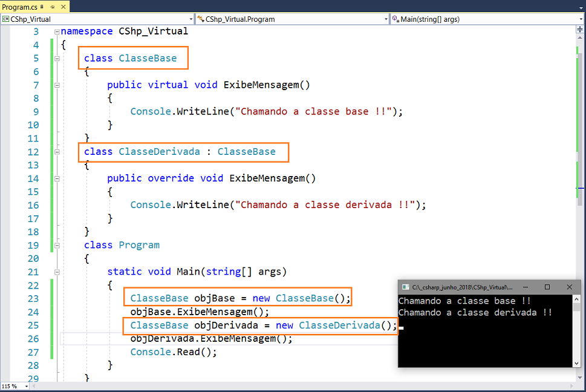Click the class icon in middle navigation dropdown
The height and width of the screenshot is (392, 586).
tap(201, 19)
